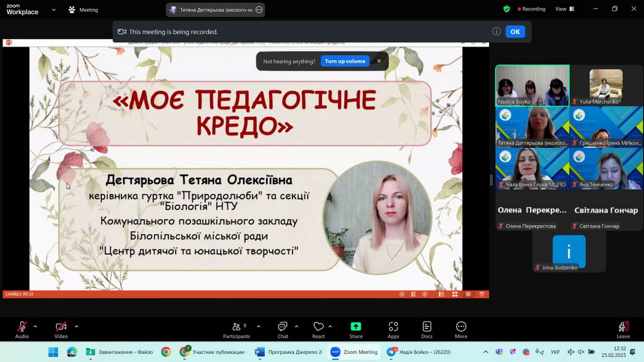Open Docs in Zoom toolbar
644x362 pixels.
(426, 329)
